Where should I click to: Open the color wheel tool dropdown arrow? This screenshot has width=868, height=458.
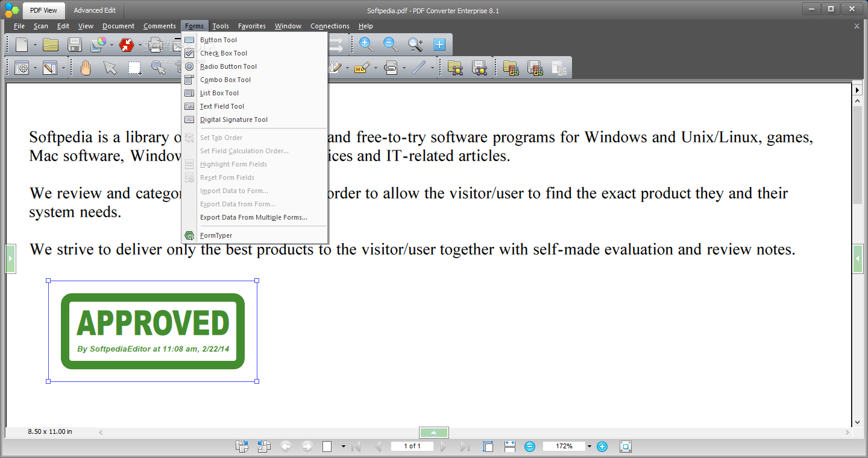(x=112, y=45)
